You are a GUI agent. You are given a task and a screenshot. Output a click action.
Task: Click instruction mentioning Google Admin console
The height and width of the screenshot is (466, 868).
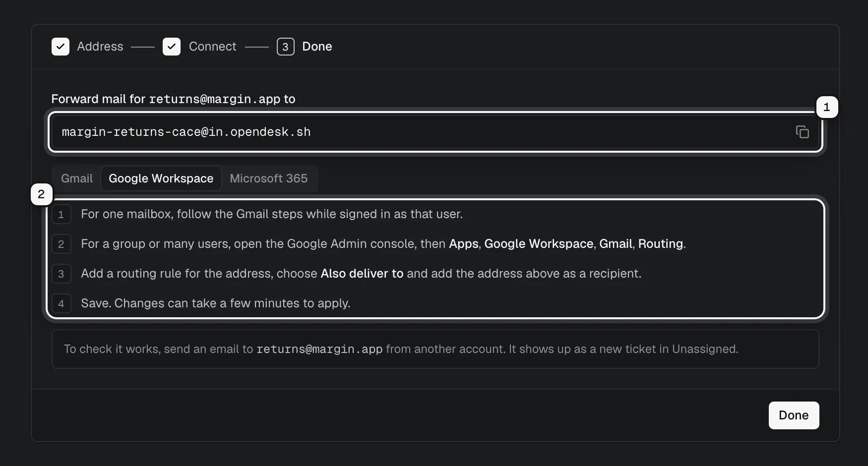[383, 244]
